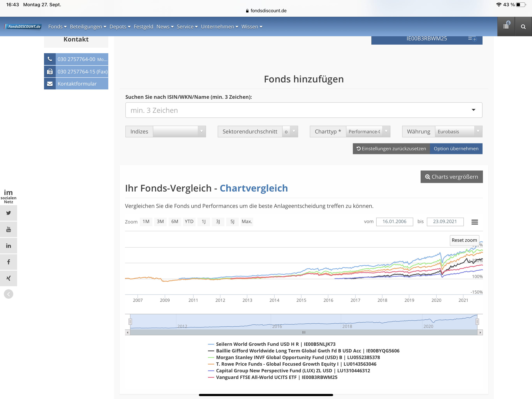Click the search magnifier in header
The height and width of the screenshot is (399, 532).
pyautogui.click(x=523, y=27)
